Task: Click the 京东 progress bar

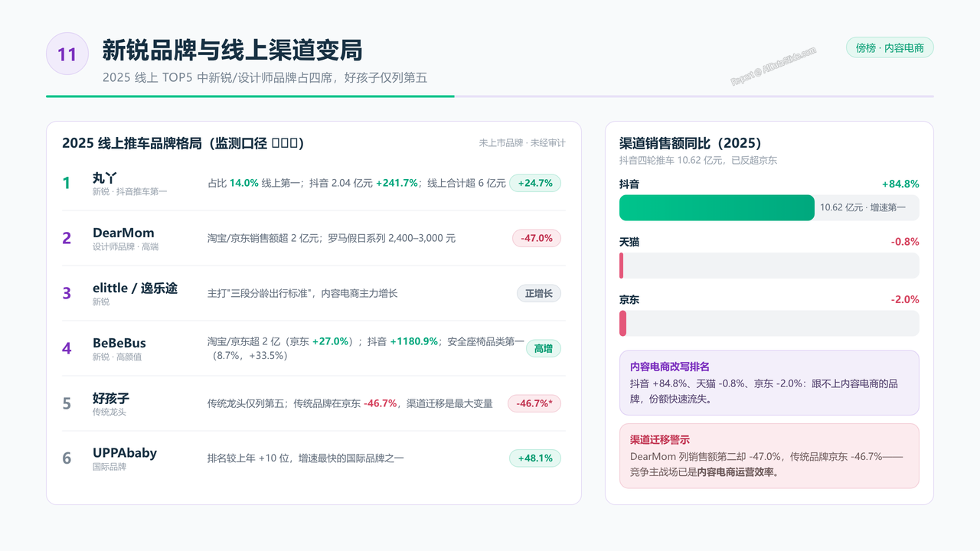Action: click(x=769, y=324)
